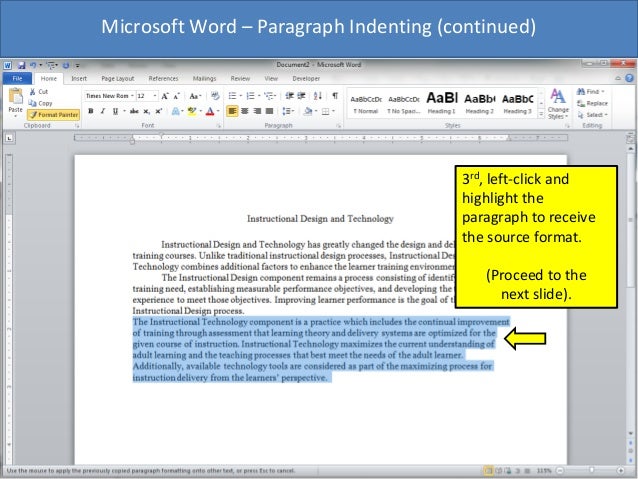
Task: Switch to the Insert tab
Action: click(79, 78)
